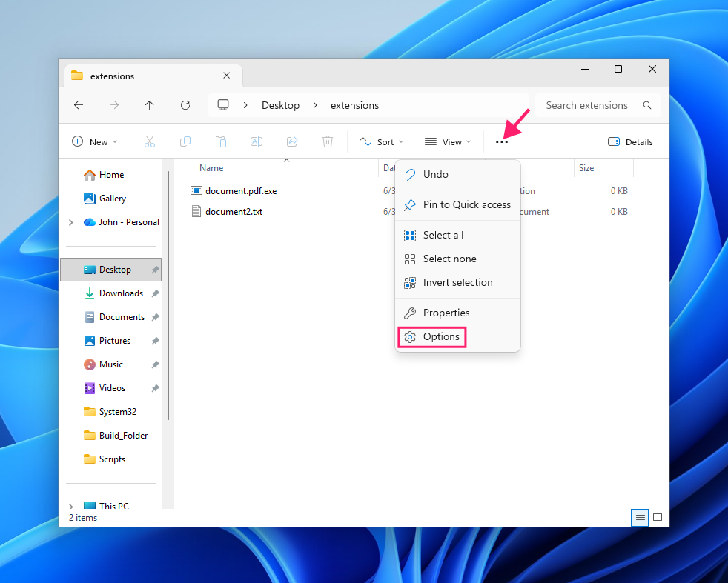Click the Cut scissors icon
The width and height of the screenshot is (728, 583).
coord(150,142)
